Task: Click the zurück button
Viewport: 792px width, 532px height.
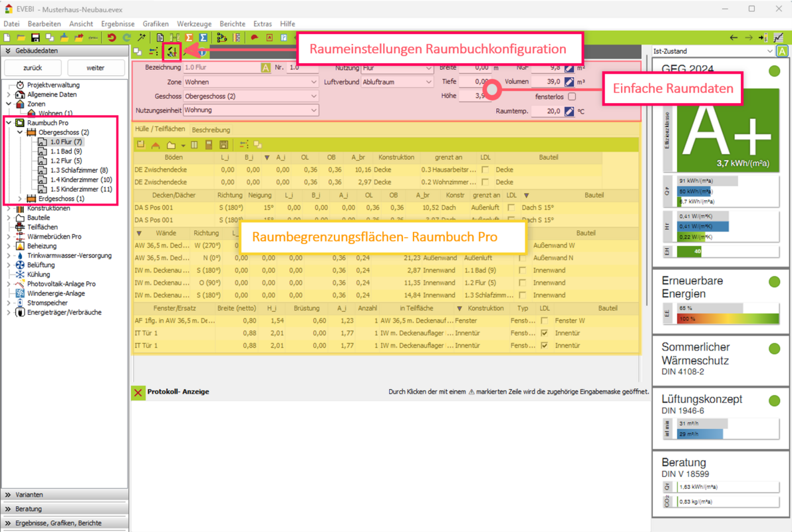Action: coord(33,68)
